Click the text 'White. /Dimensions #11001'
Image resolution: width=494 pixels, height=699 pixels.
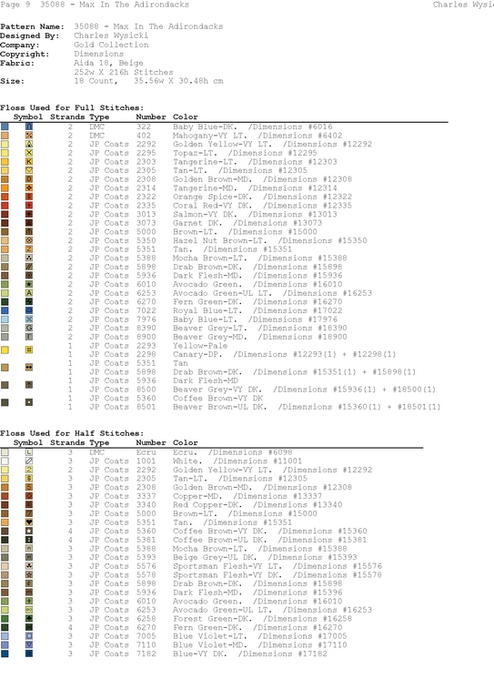(x=237, y=461)
